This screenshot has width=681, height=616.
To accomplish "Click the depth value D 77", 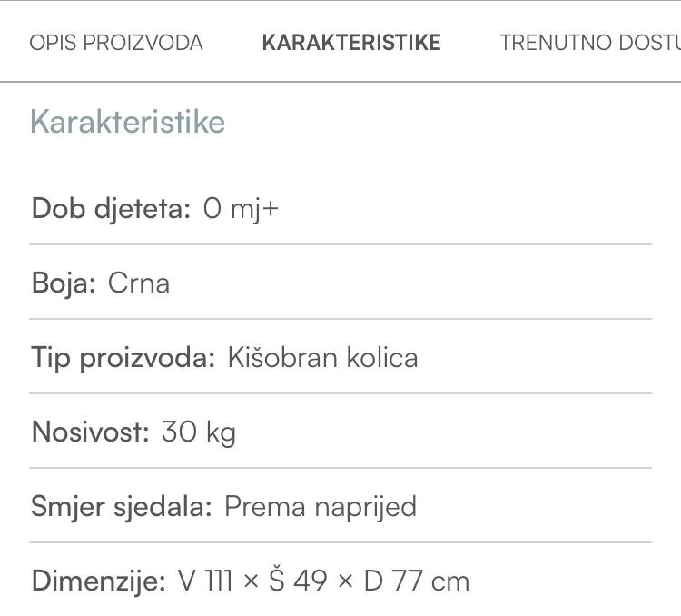I will tap(393, 581).
